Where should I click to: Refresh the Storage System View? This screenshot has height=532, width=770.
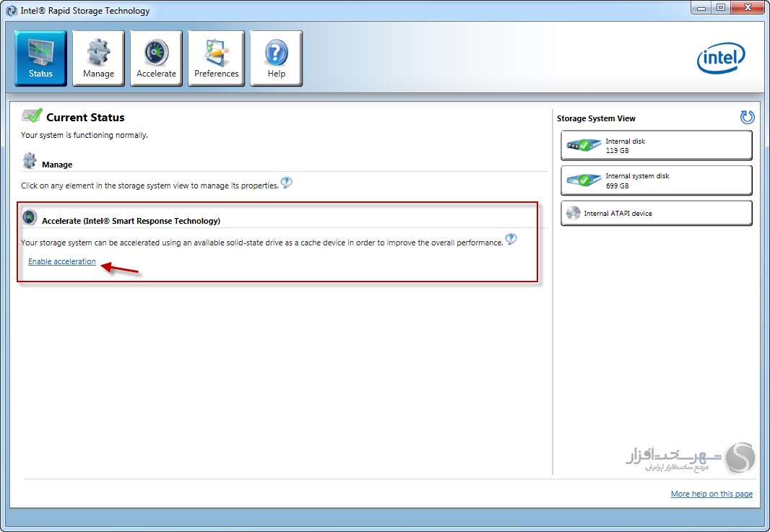coord(747,117)
